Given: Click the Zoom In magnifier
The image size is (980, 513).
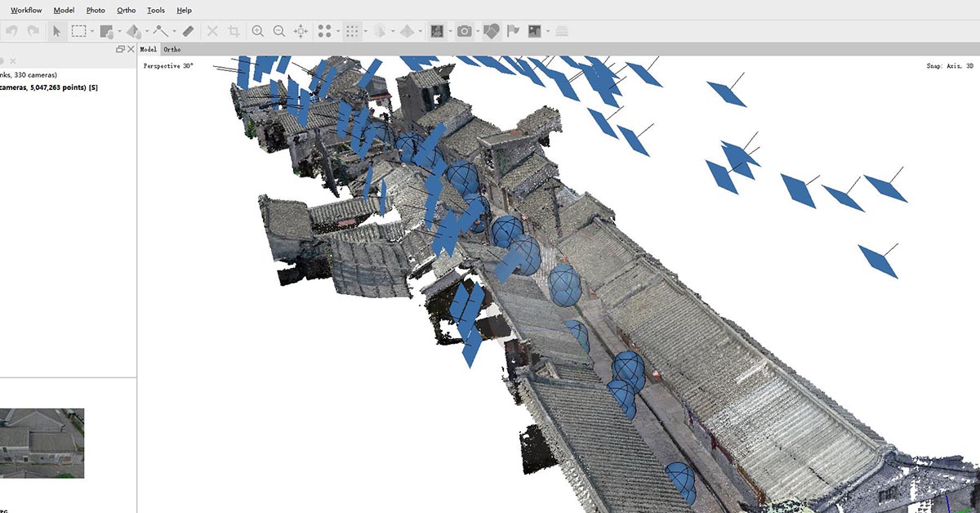Looking at the screenshot, I should 257,31.
